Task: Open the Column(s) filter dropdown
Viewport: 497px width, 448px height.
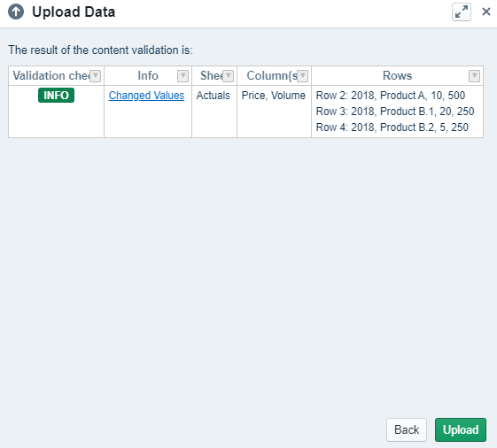Action: point(303,76)
